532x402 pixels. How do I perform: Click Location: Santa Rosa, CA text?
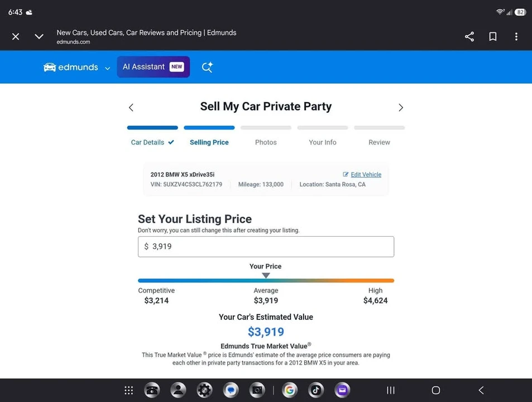tap(333, 184)
